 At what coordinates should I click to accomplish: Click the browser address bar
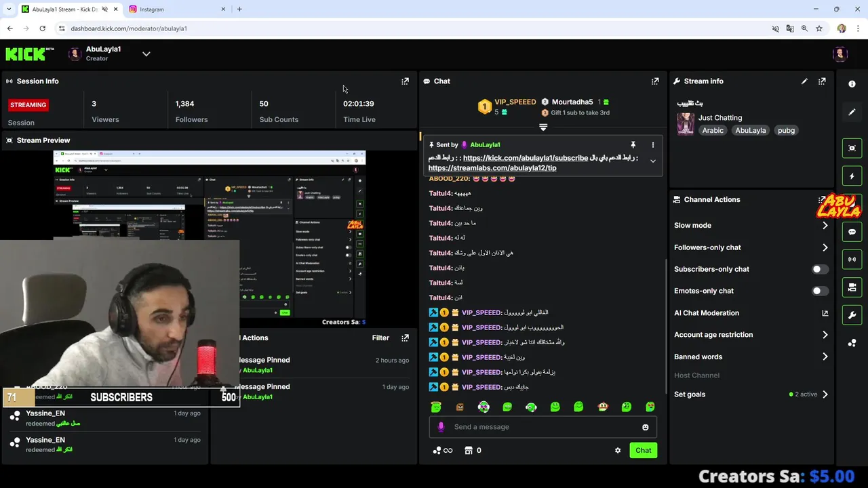point(407,28)
